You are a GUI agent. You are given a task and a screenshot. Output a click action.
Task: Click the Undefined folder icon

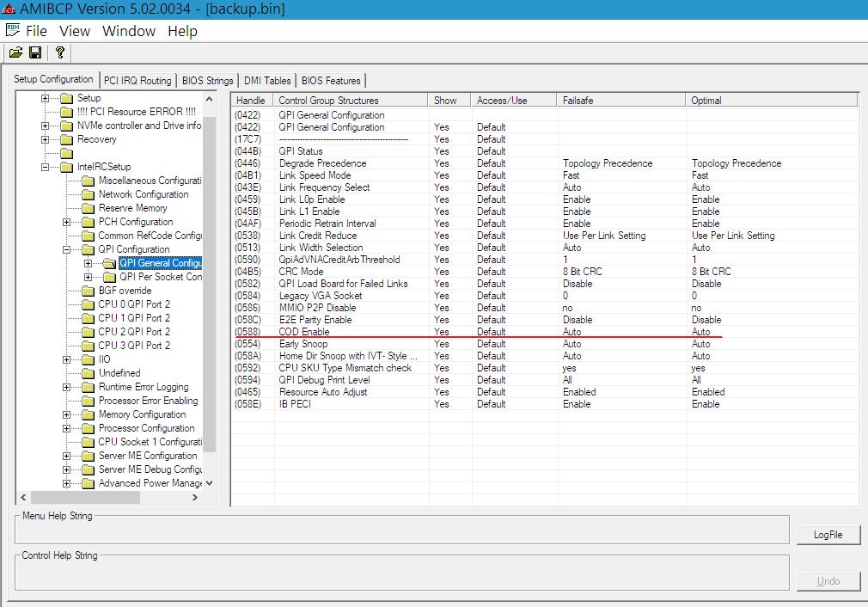click(x=88, y=373)
